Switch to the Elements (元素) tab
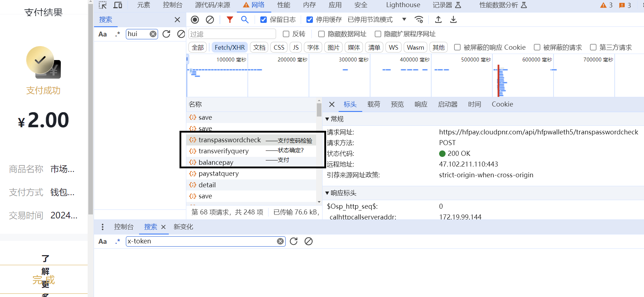 click(x=144, y=5)
